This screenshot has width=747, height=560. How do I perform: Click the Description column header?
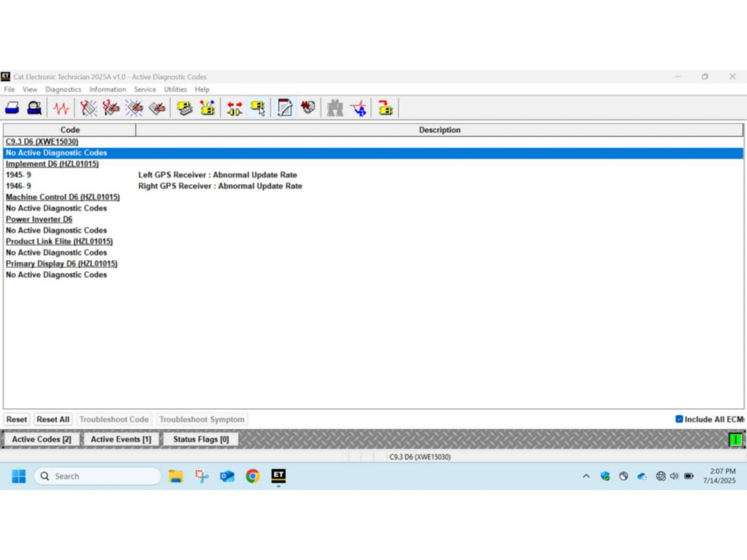click(439, 130)
